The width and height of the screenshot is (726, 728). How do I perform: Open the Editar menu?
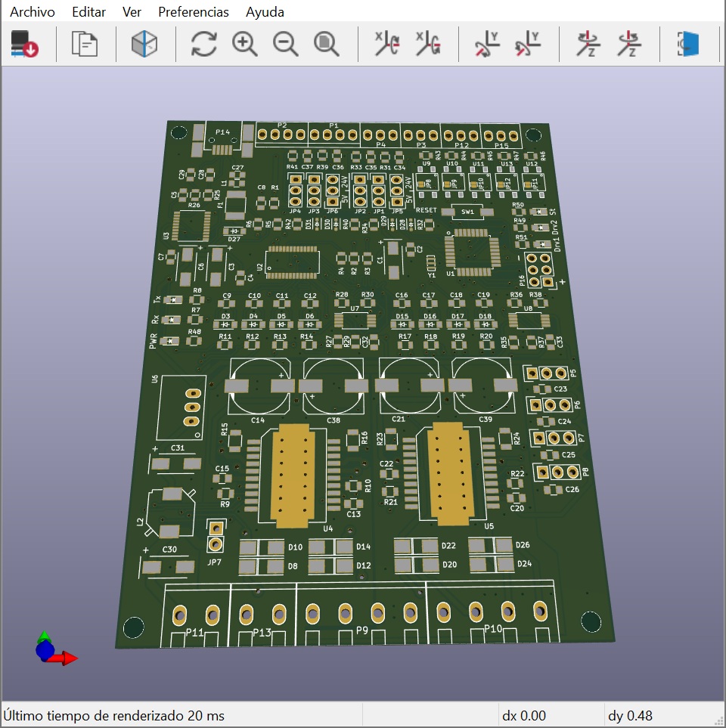(x=88, y=11)
